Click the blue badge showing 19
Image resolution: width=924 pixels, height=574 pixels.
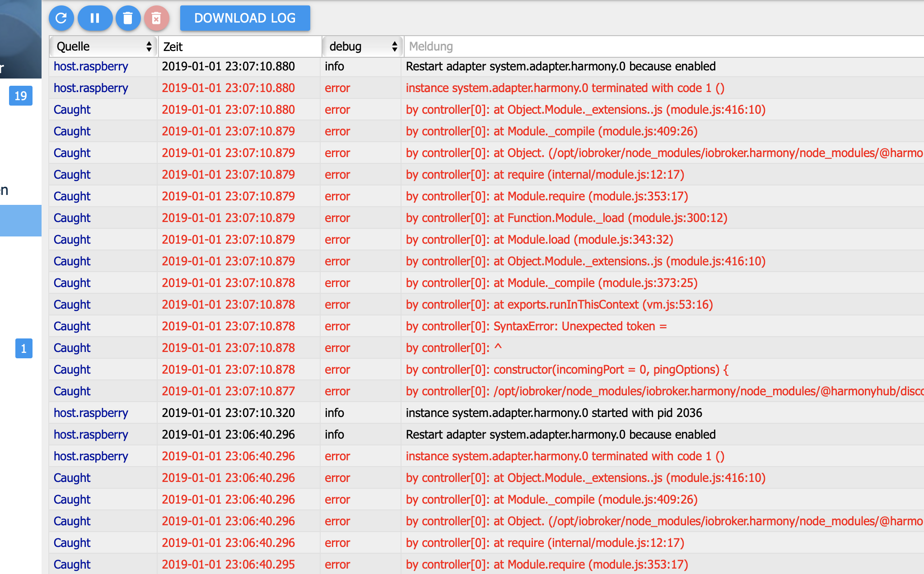[x=21, y=96]
